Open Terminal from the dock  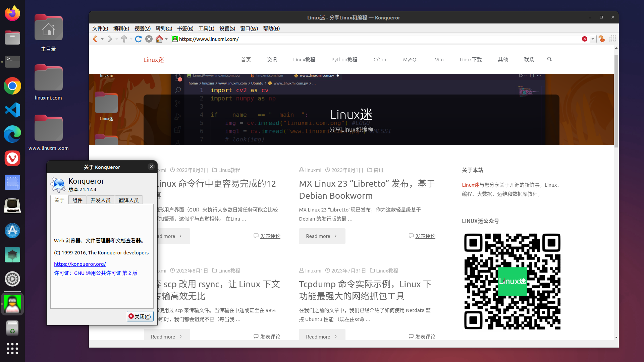coord(12,62)
